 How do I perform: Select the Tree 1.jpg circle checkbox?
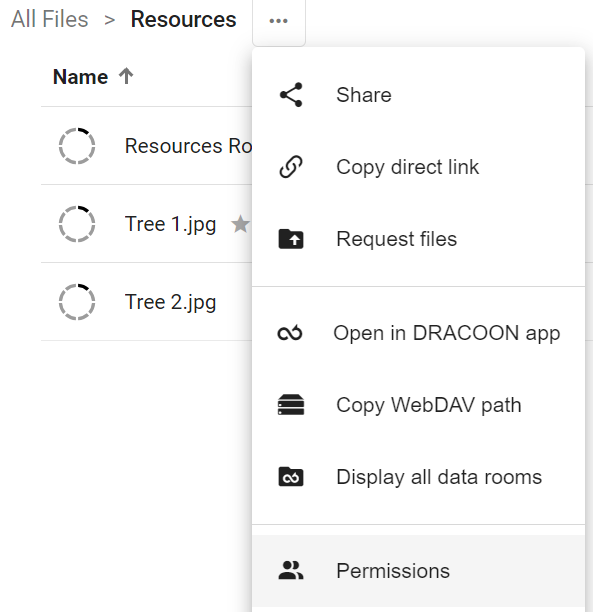tap(77, 224)
